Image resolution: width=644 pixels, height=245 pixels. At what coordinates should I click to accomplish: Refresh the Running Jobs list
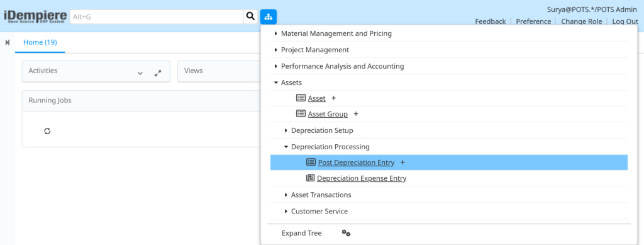tap(47, 131)
